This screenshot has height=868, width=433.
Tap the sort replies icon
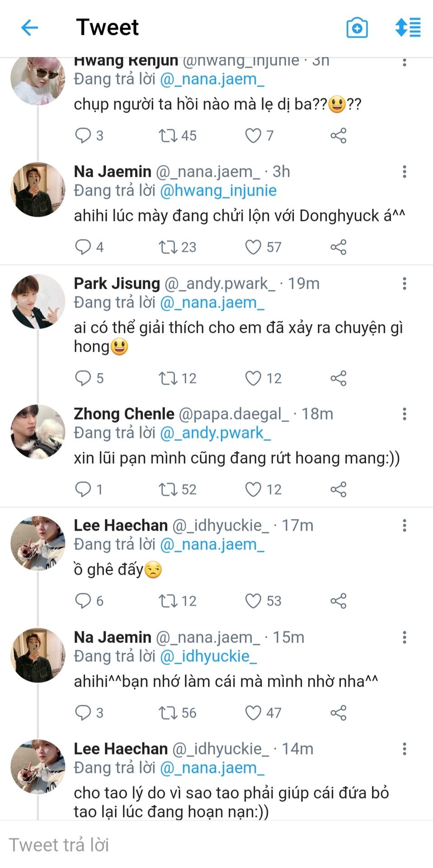click(408, 28)
